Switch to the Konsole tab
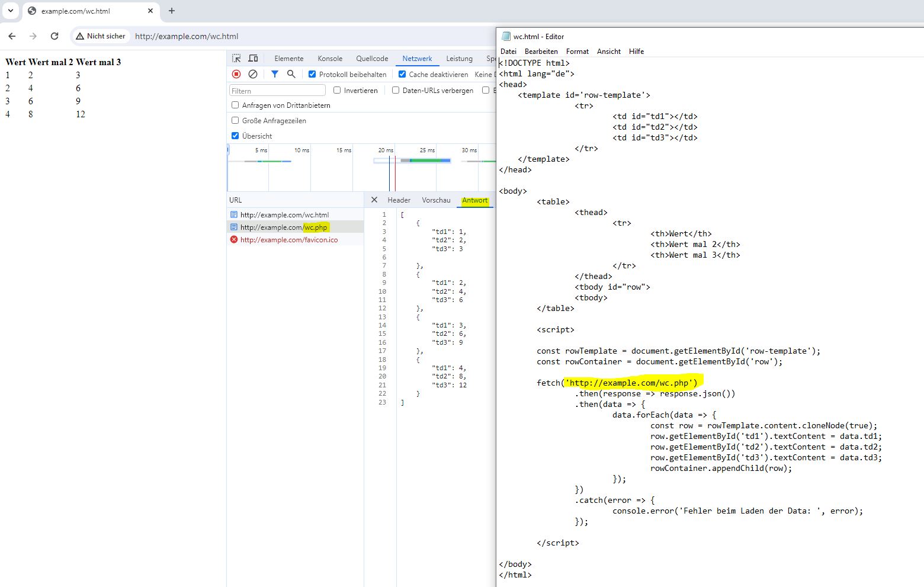Viewport: 924px width, 587px height. point(330,59)
